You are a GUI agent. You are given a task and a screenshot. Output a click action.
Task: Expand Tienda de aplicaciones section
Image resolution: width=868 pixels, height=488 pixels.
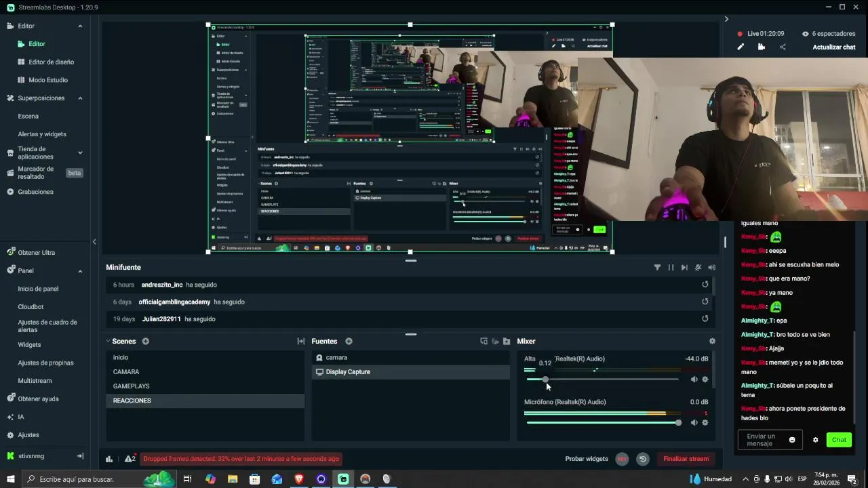[80, 153]
